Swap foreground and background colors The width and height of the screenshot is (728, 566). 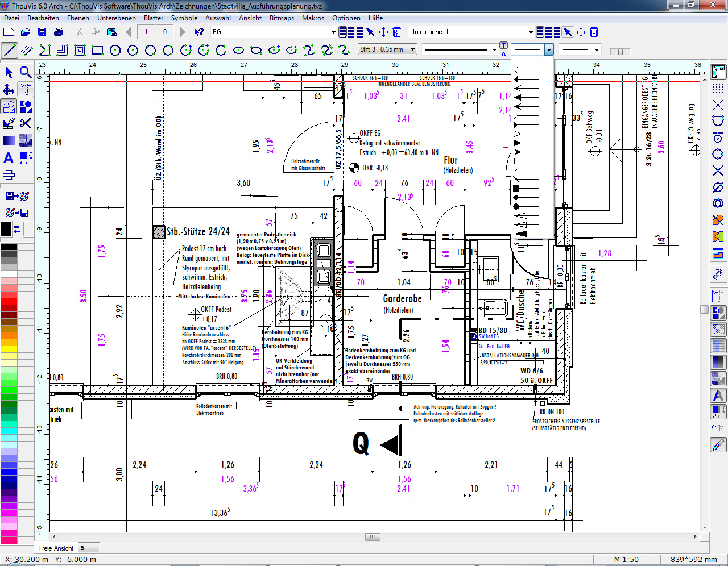[18, 229]
